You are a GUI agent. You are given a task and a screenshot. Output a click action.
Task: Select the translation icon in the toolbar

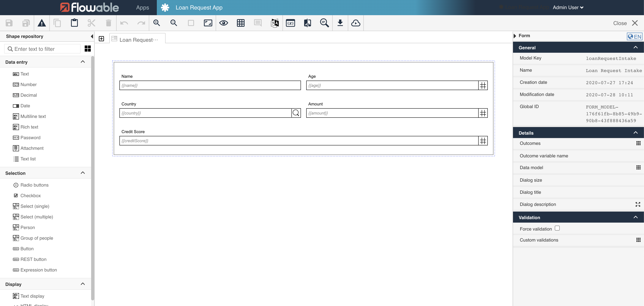274,23
